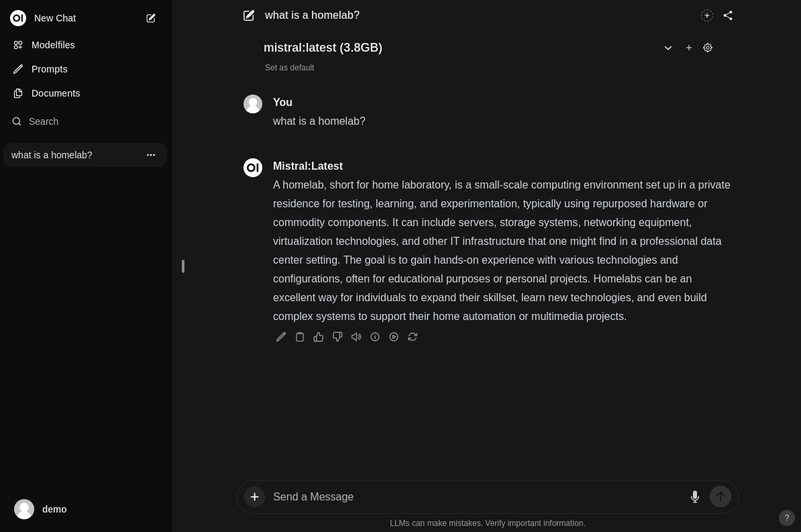The height and width of the screenshot is (532, 801).
Task: Expand the mistral:latest model dropdown chevron
Action: 667,48
